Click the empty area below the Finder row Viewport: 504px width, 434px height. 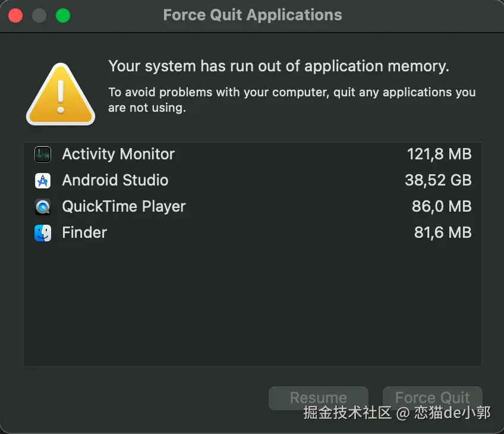252,303
